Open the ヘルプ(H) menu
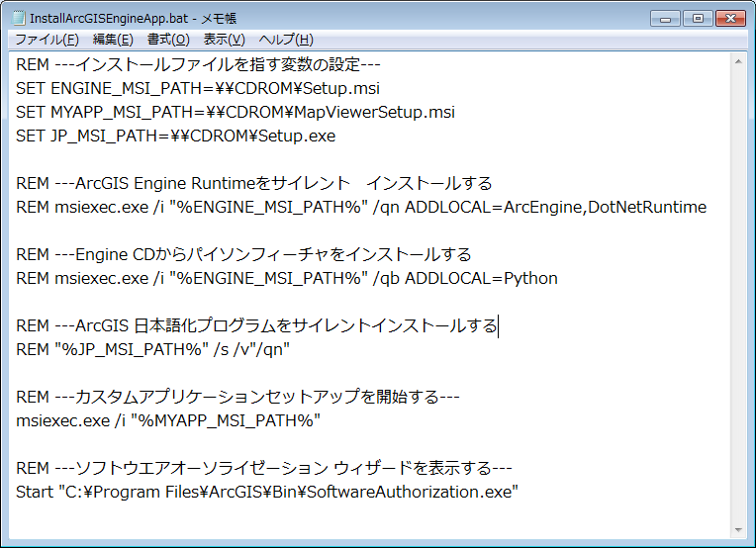Screen dimensions: 756x548 click(286, 40)
